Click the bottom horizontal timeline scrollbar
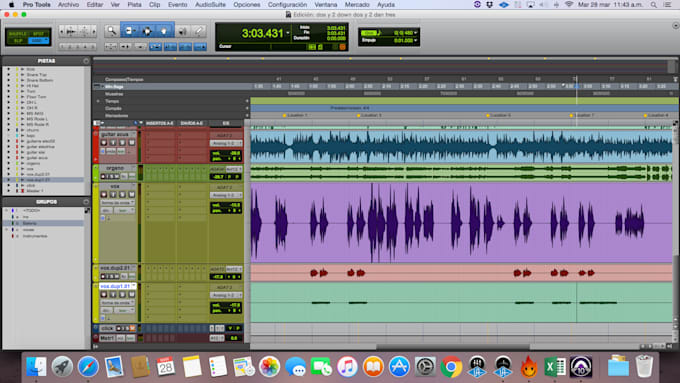680x383 pixels. click(453, 347)
